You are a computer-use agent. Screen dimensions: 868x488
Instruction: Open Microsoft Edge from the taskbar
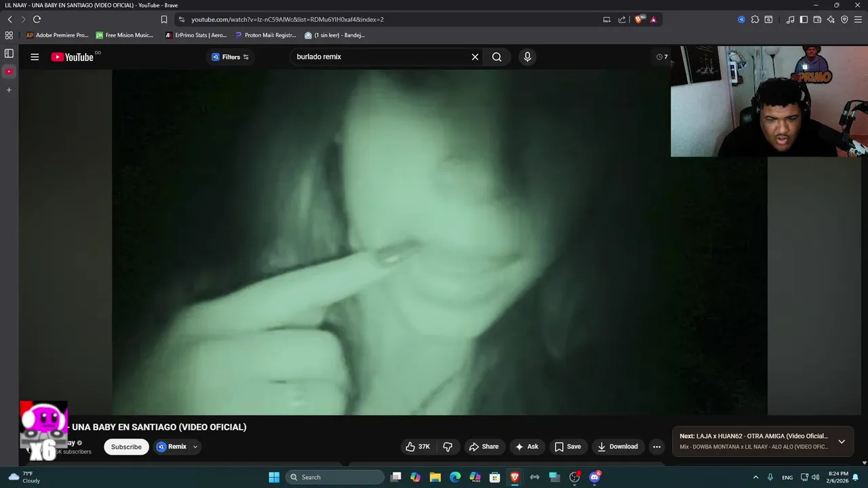click(455, 477)
